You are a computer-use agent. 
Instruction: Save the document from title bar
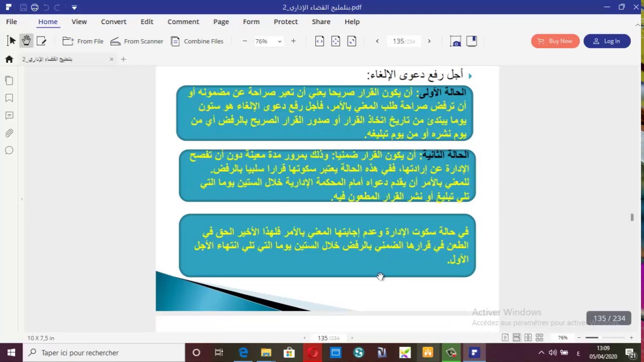[23, 8]
